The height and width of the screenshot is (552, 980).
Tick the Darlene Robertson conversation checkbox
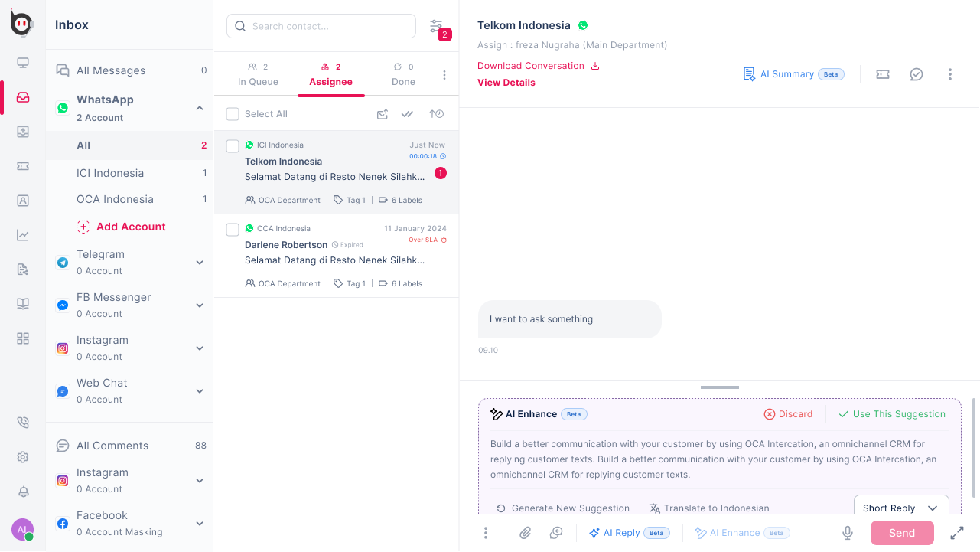click(x=233, y=229)
